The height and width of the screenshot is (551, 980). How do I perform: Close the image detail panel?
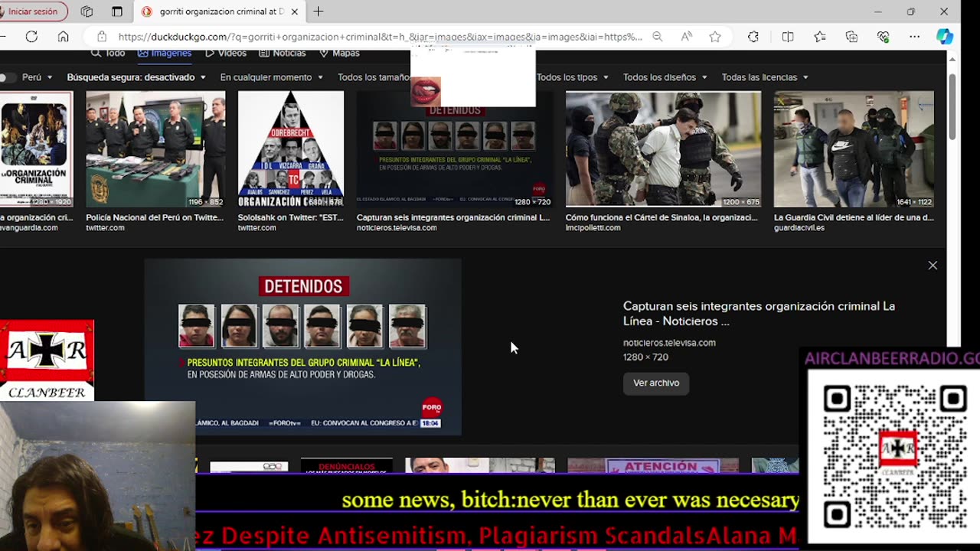click(x=933, y=266)
